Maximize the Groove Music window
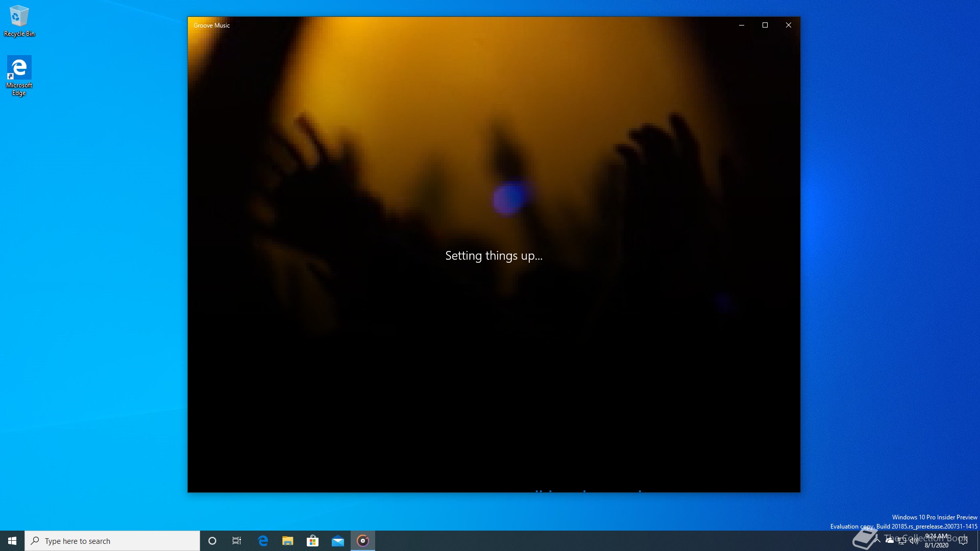 [x=765, y=25]
